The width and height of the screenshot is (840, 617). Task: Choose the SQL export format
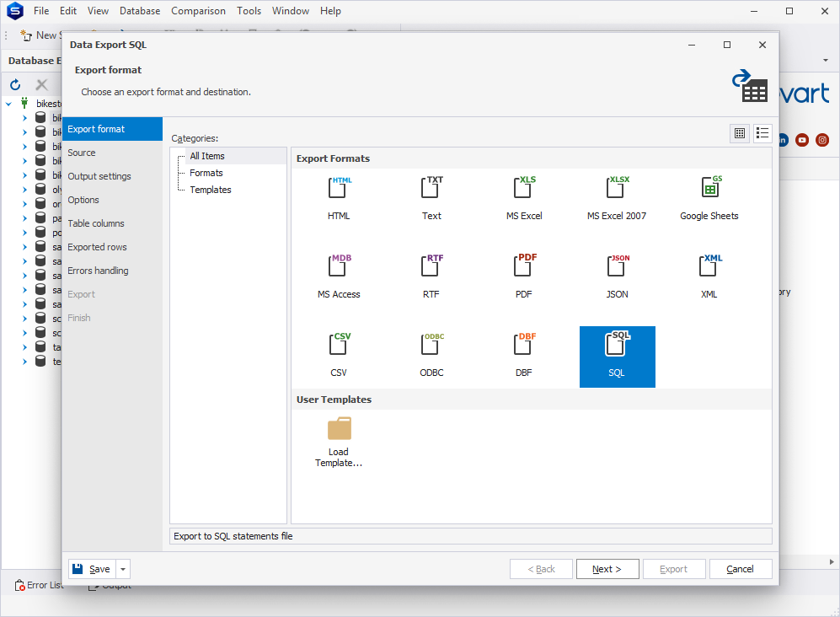tap(617, 357)
